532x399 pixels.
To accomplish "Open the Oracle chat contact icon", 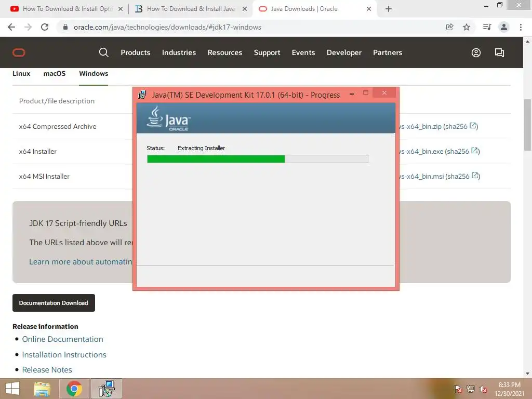I will click(x=499, y=52).
